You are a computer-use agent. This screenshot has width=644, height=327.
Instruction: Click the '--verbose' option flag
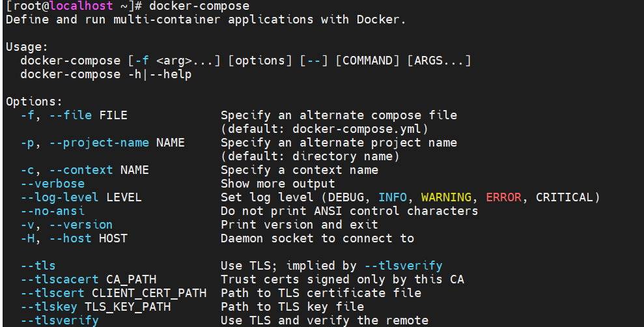[x=53, y=184]
